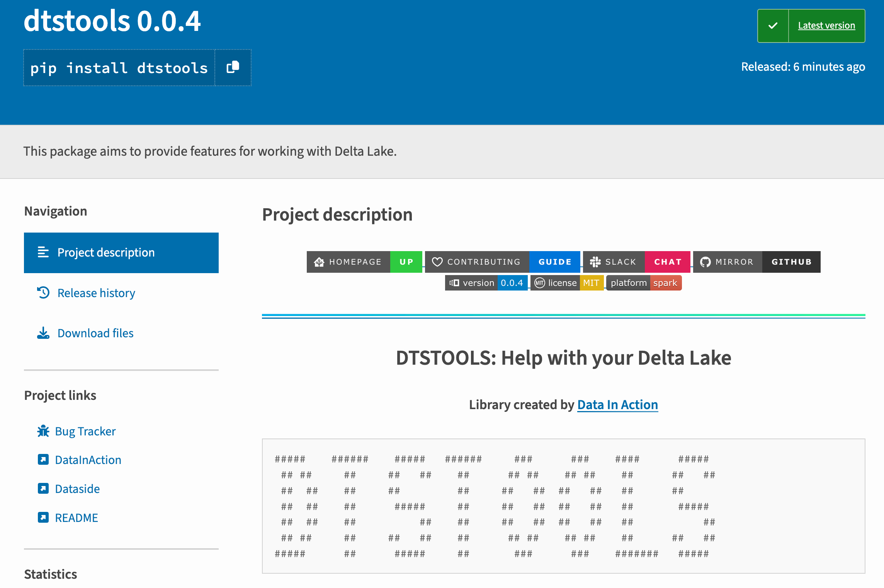
Task: Click the Mirror GitHub badge
Action: click(x=756, y=262)
